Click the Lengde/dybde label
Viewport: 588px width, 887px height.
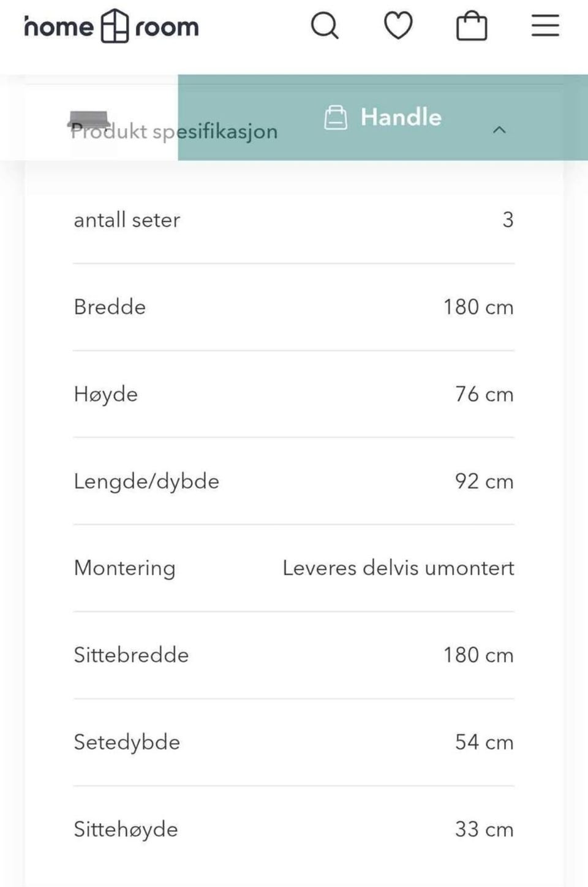pyautogui.click(x=146, y=481)
